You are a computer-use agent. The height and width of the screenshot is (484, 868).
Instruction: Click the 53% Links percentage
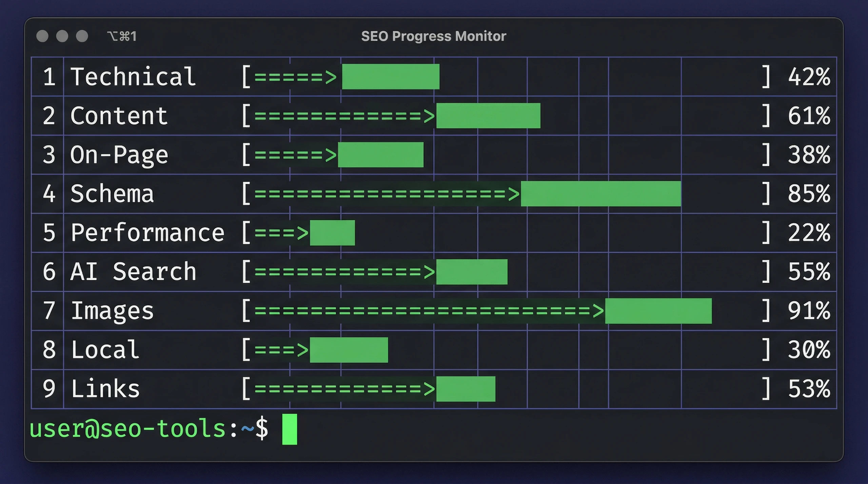click(809, 389)
